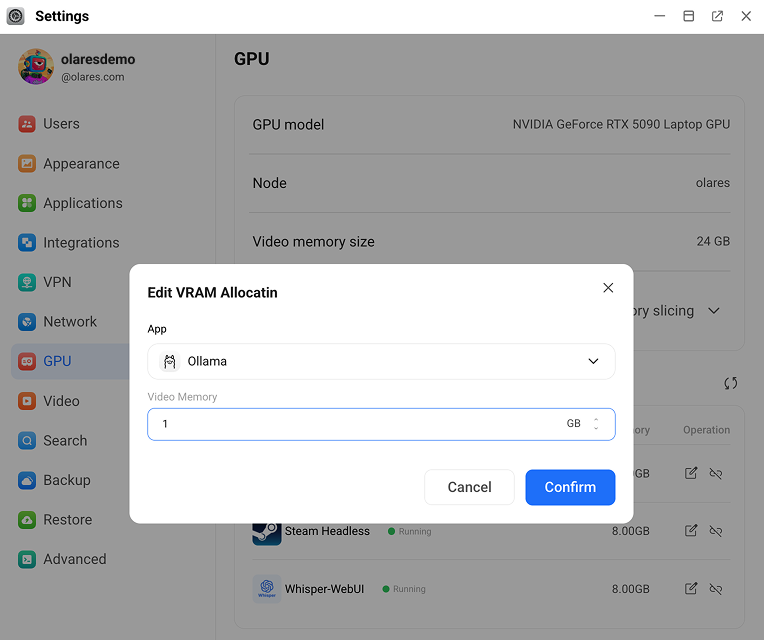Click the Video Memory GB stepper arrows
This screenshot has height=640, width=764.
point(596,424)
